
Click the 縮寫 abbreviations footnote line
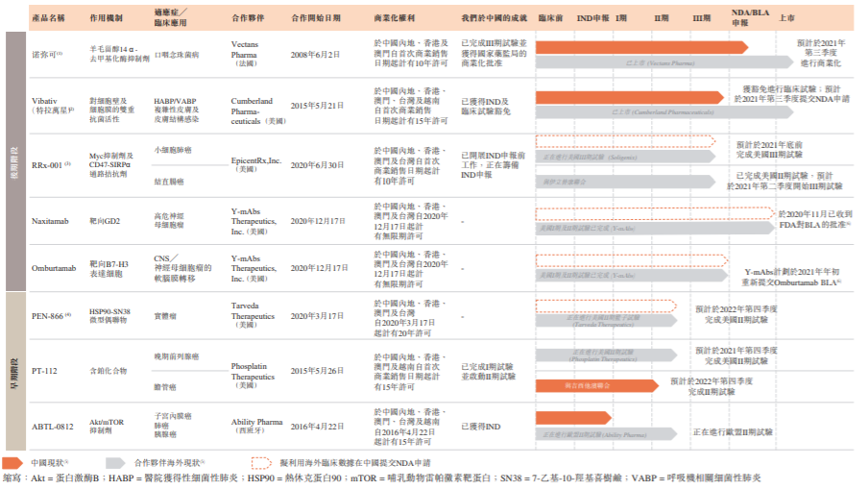(x=381, y=478)
